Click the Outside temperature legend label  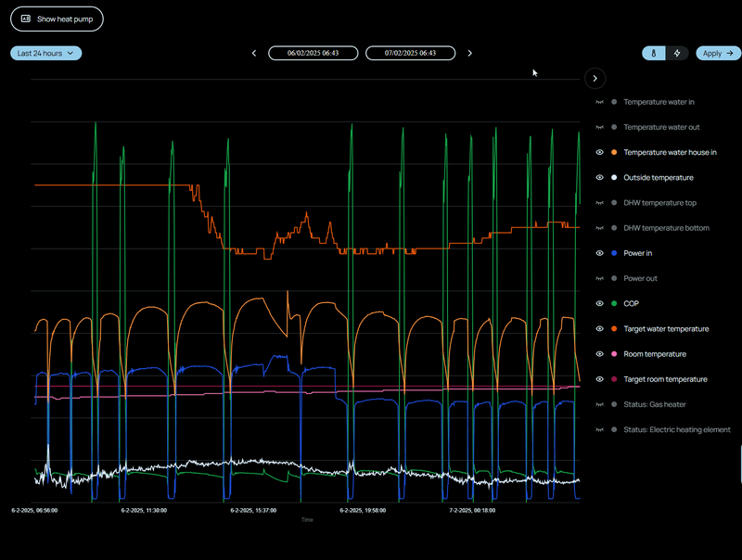pos(659,177)
